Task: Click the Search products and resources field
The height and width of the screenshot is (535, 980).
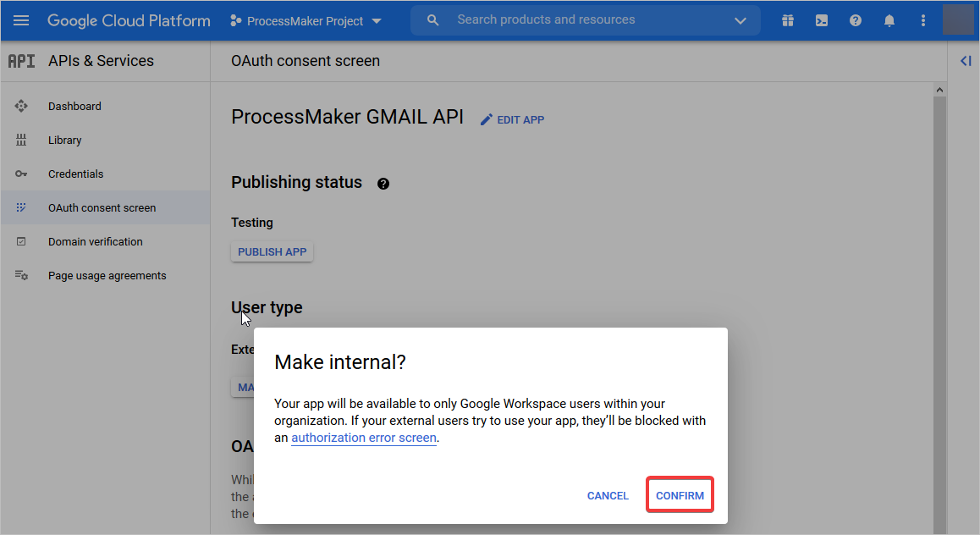Action: point(584,19)
